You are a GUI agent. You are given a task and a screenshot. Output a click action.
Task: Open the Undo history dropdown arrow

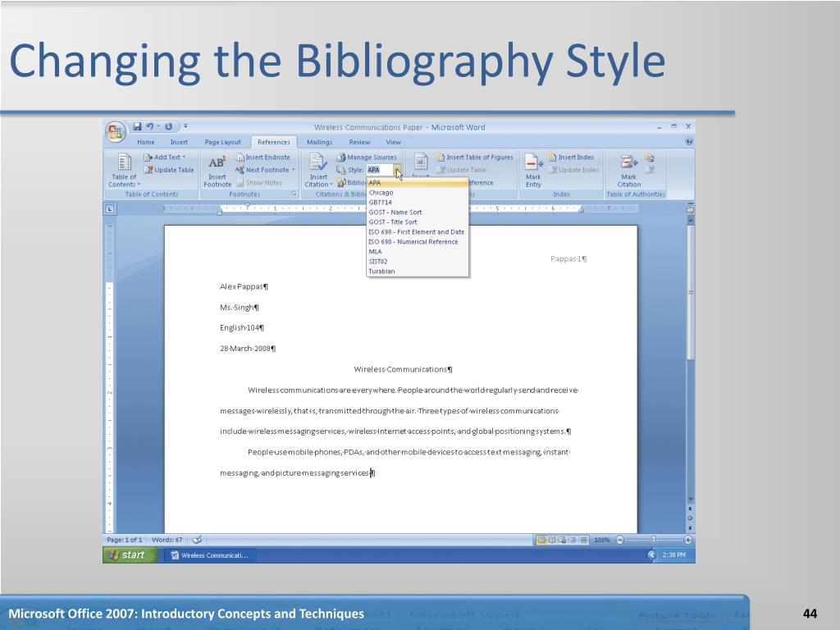[x=158, y=126]
